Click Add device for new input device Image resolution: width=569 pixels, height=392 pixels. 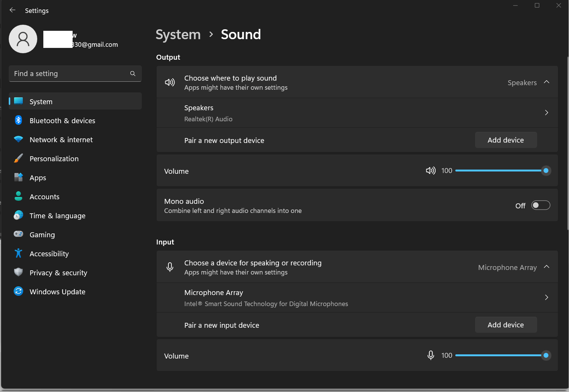click(x=506, y=325)
